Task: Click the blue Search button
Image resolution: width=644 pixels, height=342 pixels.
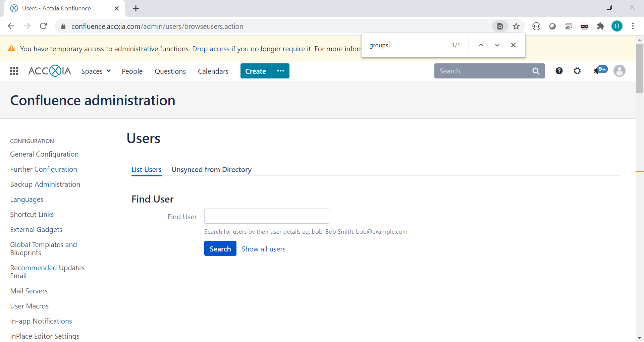Action: click(220, 248)
